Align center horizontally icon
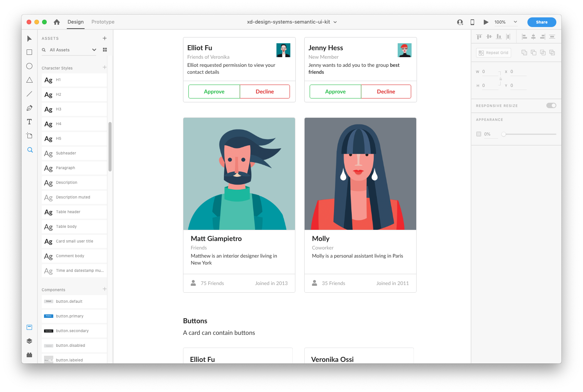 533,37
